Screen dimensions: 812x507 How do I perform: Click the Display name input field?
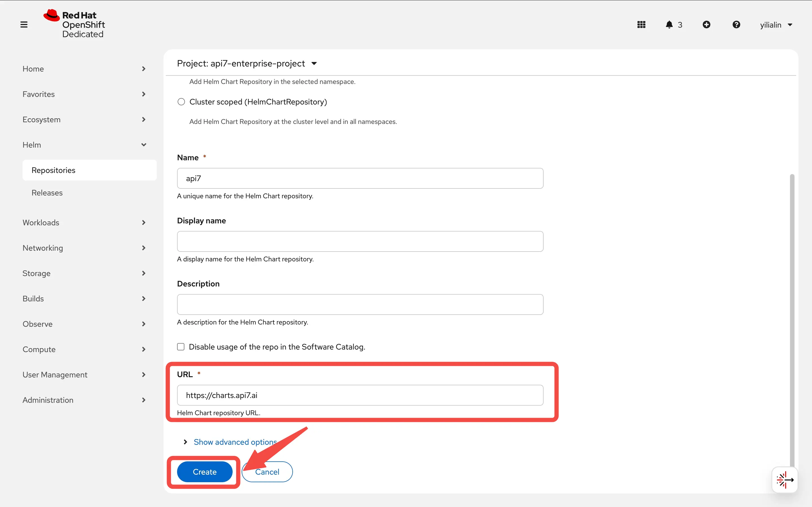(x=359, y=241)
